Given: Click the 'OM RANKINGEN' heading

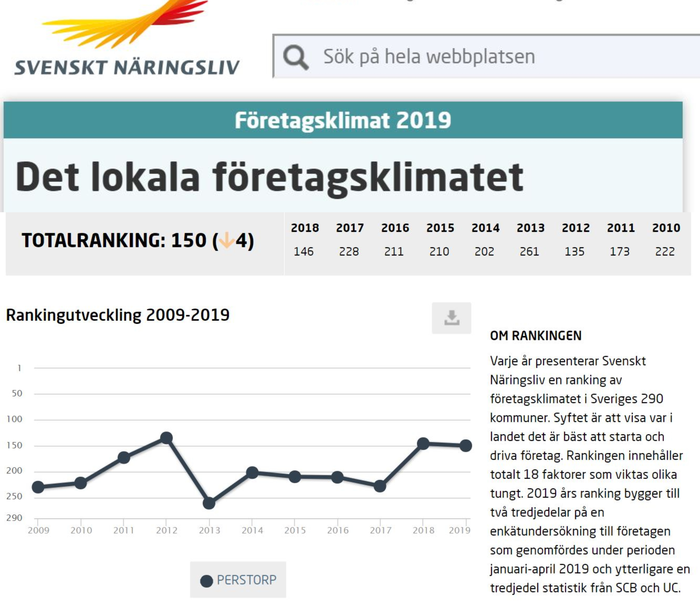Looking at the screenshot, I should coord(536,336).
